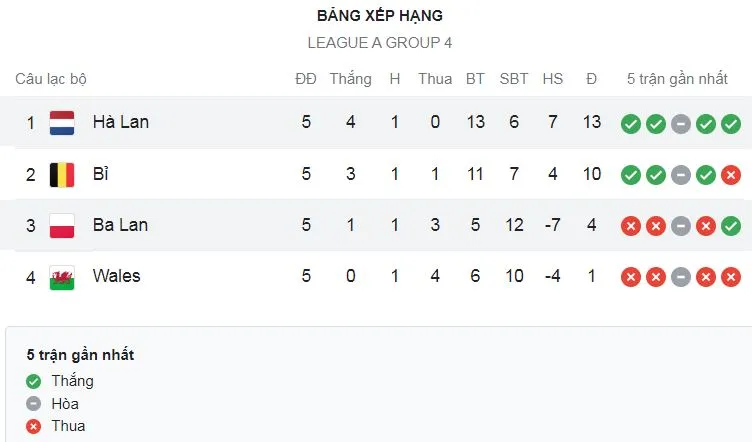Click the Wales flag icon

(x=63, y=276)
